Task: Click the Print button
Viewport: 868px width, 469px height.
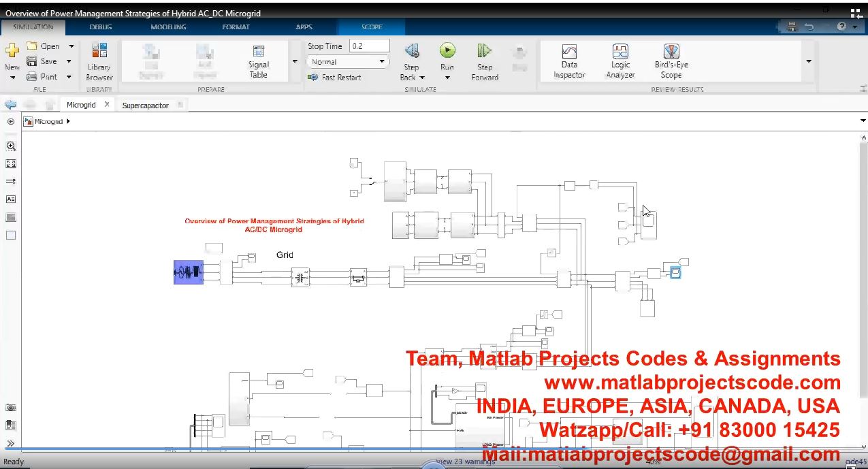Action: point(42,77)
